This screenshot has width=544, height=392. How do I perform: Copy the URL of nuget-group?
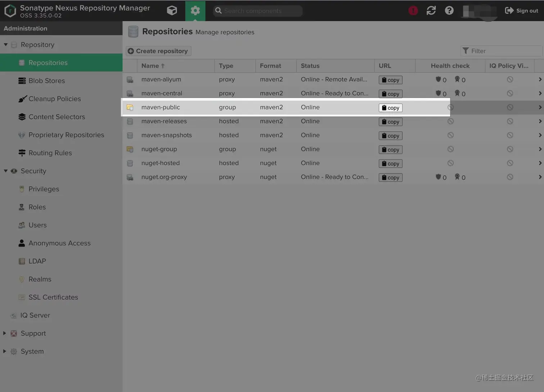tap(390, 149)
